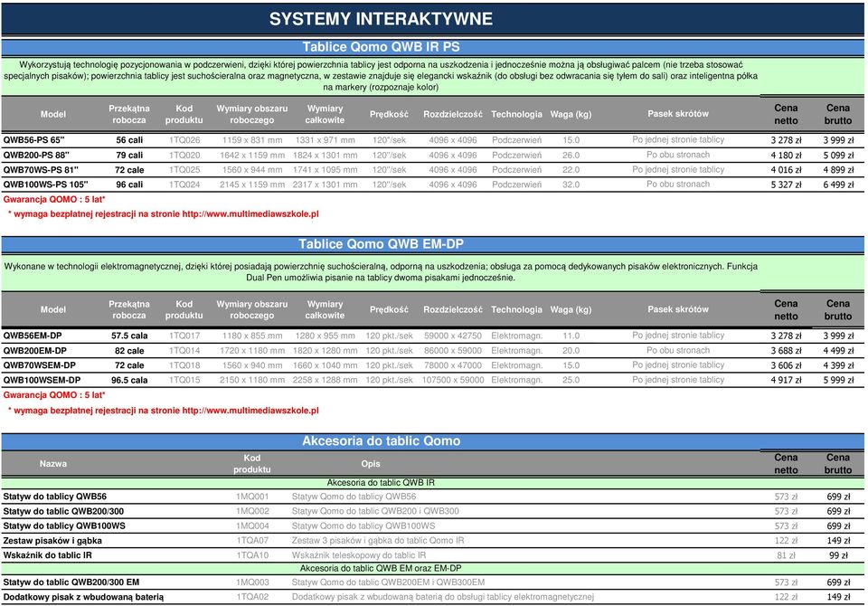This screenshot has height=606, width=868.
Task: Click gross price 4 499 zł
Action: 838,351
